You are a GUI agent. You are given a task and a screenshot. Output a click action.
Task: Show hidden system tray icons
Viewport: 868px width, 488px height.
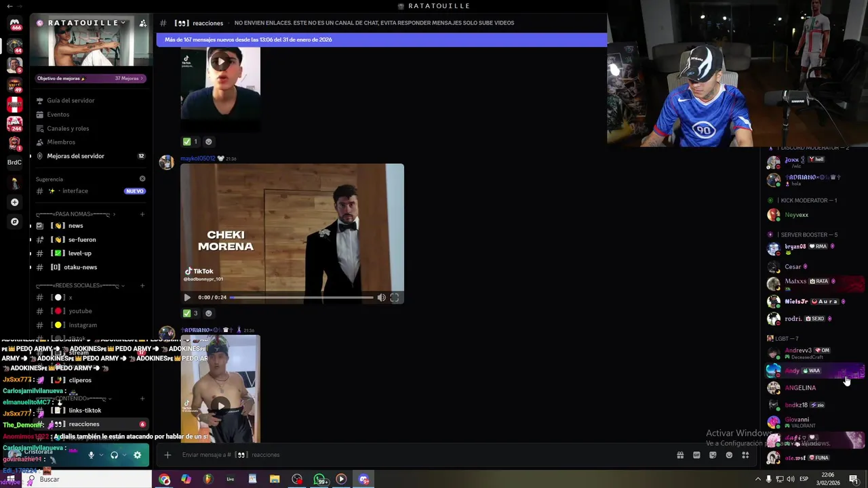click(758, 479)
